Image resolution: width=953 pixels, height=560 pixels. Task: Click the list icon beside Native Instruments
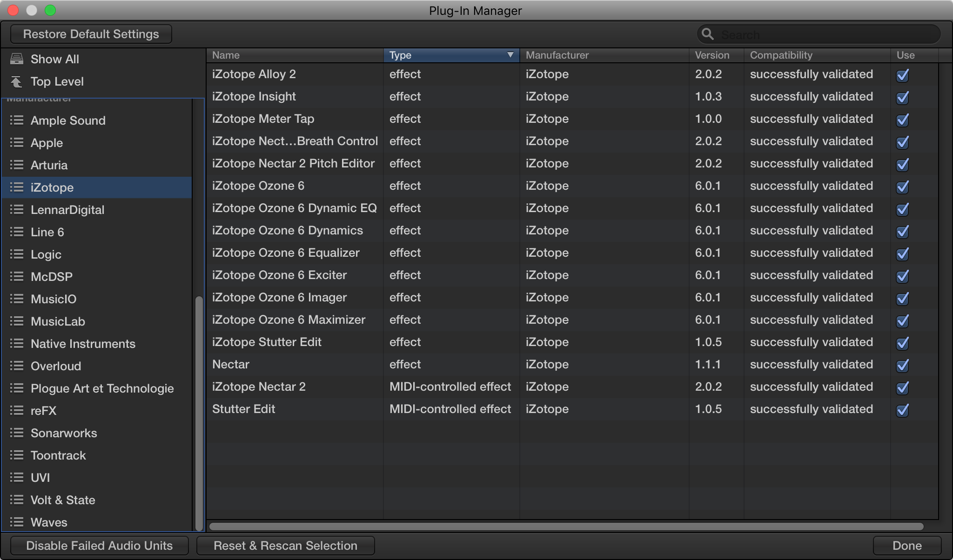[x=17, y=343]
